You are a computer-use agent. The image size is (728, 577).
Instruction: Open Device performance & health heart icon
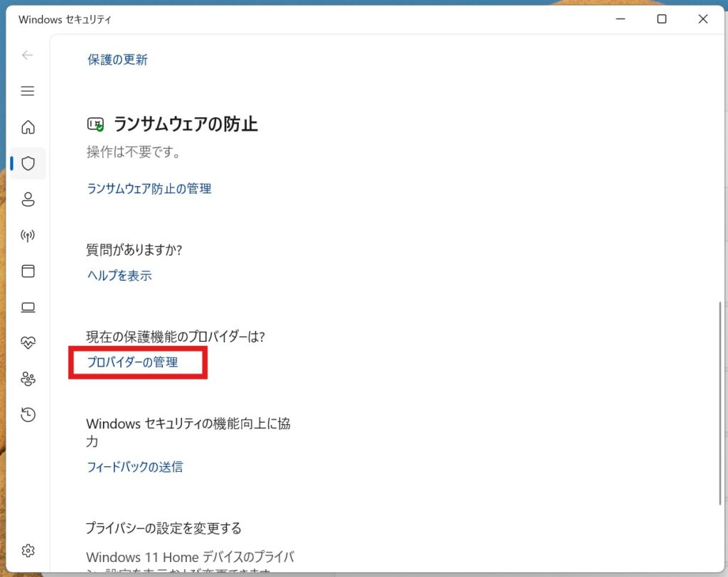click(28, 343)
